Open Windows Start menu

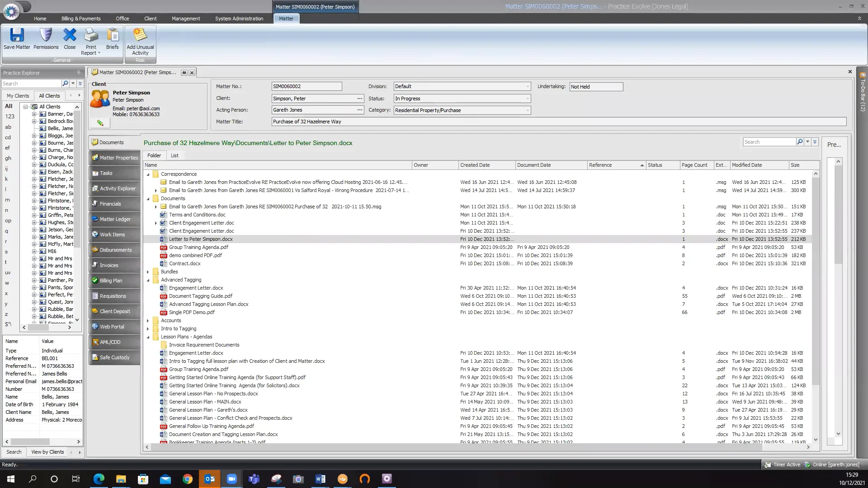click(x=11, y=479)
